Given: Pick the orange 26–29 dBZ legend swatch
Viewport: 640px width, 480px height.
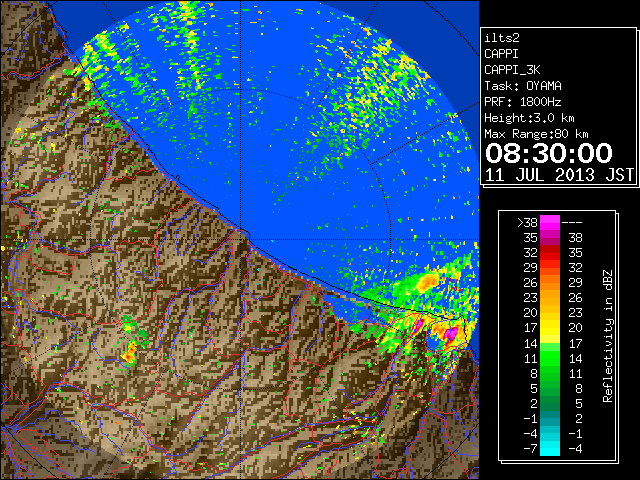Looking at the screenshot, I should 550,283.
